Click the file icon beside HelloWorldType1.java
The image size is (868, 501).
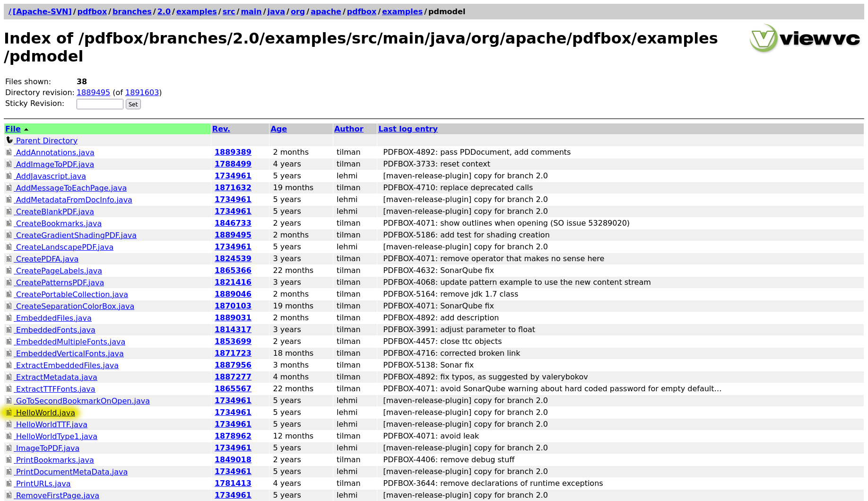coord(9,436)
